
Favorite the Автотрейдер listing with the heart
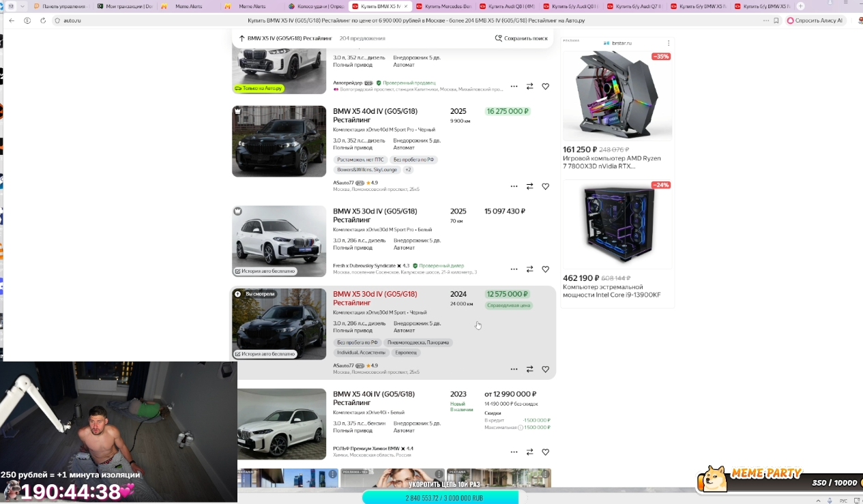[x=545, y=87]
